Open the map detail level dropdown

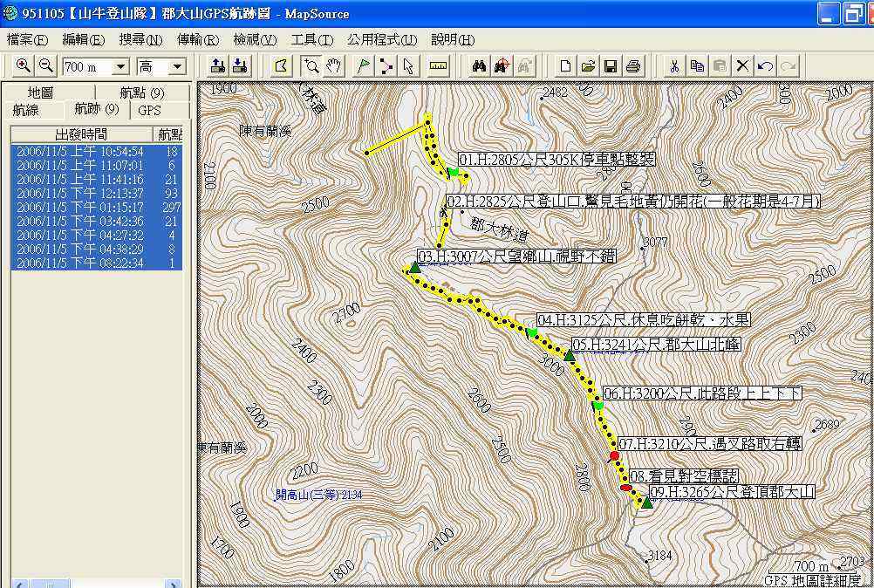coord(177,67)
